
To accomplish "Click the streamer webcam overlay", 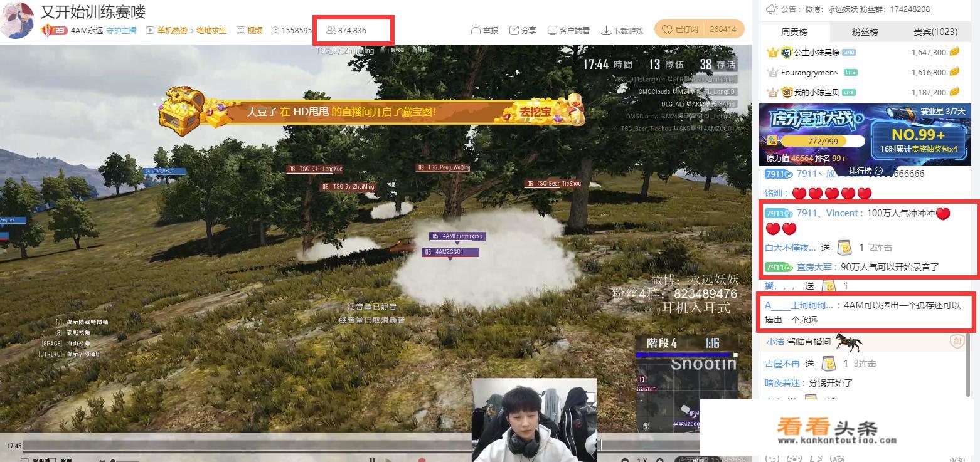I will click(534, 420).
